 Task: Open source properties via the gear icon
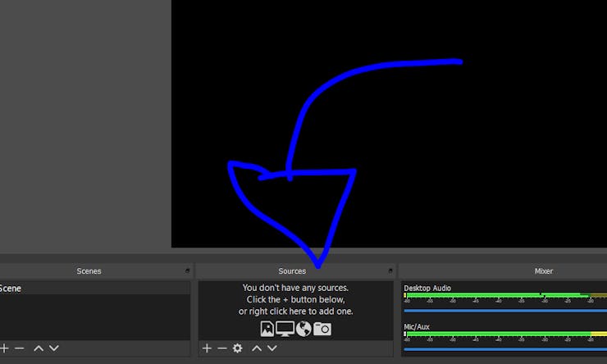pos(238,348)
